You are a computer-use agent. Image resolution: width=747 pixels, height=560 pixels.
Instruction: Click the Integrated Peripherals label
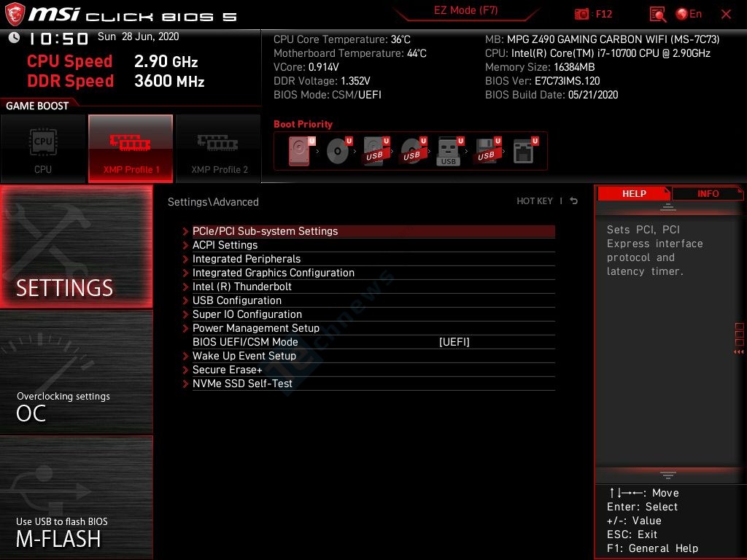click(x=247, y=259)
